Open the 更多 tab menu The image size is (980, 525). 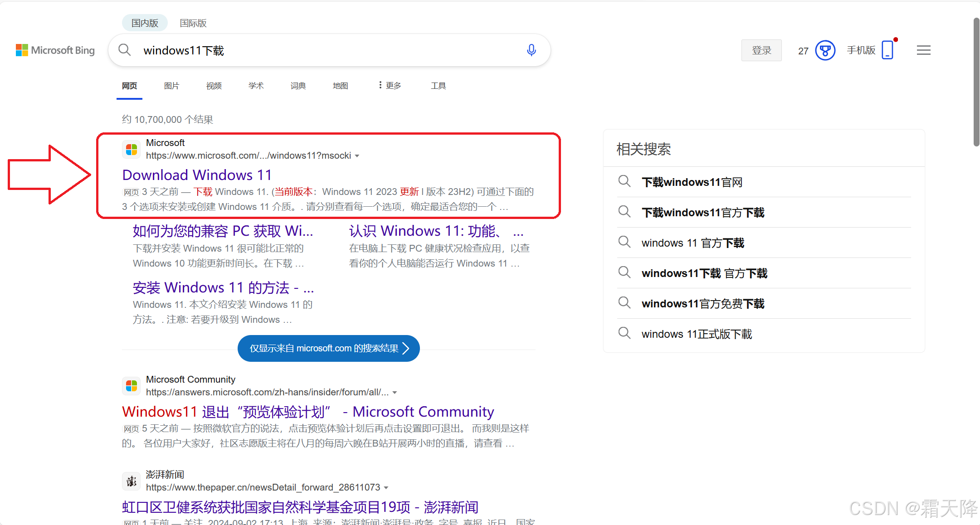click(x=390, y=86)
